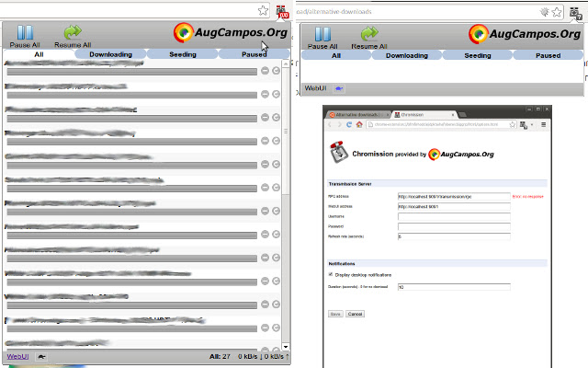Focus the Password input field
This screenshot has height=368, width=588.
(x=454, y=226)
